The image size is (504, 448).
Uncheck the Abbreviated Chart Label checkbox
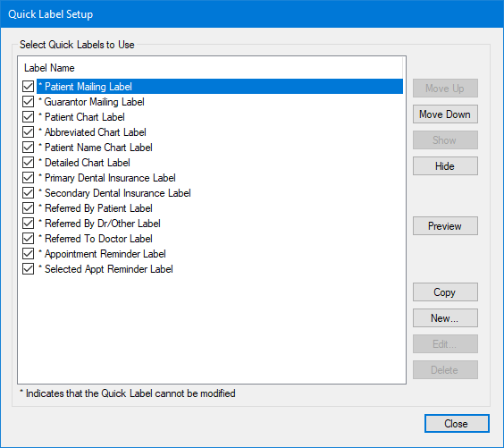coord(29,131)
